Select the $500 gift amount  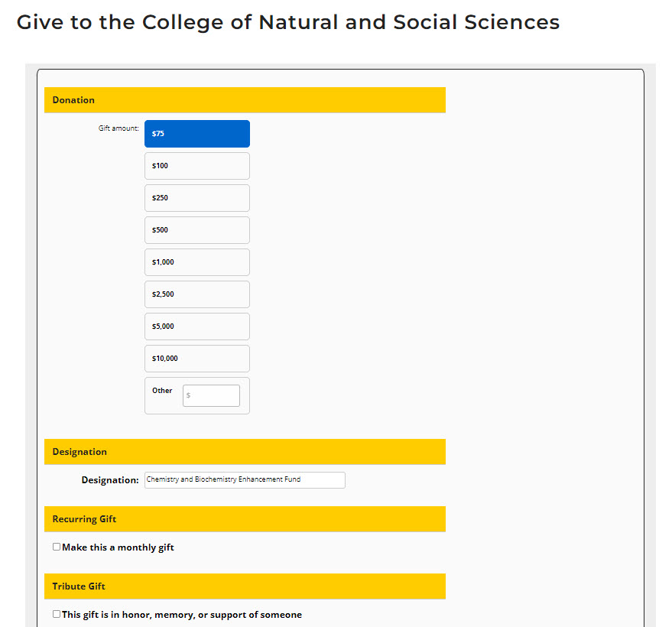click(x=196, y=230)
